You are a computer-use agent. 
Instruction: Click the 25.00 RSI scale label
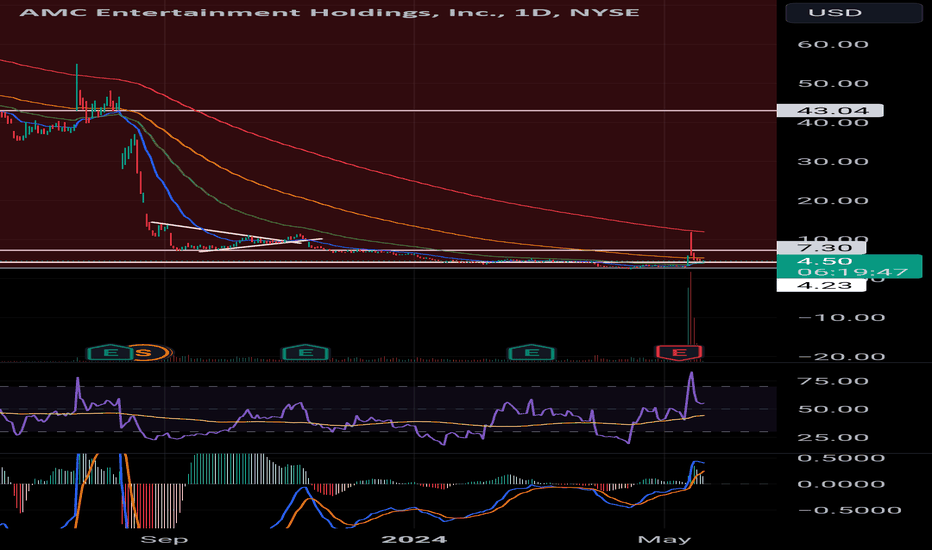pyautogui.click(x=833, y=438)
